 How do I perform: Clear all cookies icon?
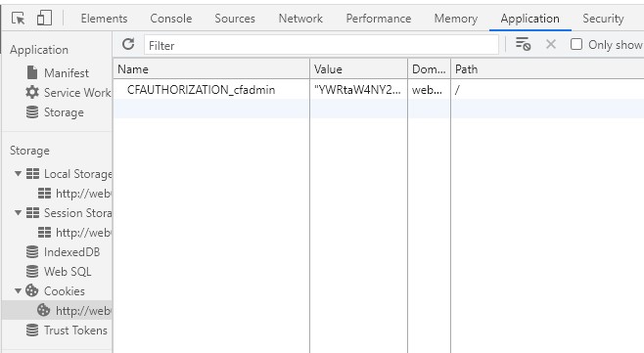tap(523, 44)
